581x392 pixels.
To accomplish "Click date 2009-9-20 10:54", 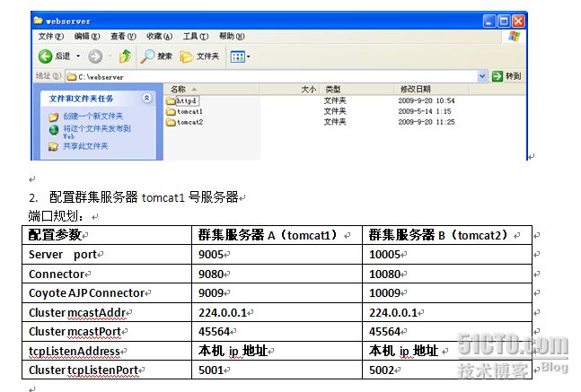I will coord(427,100).
